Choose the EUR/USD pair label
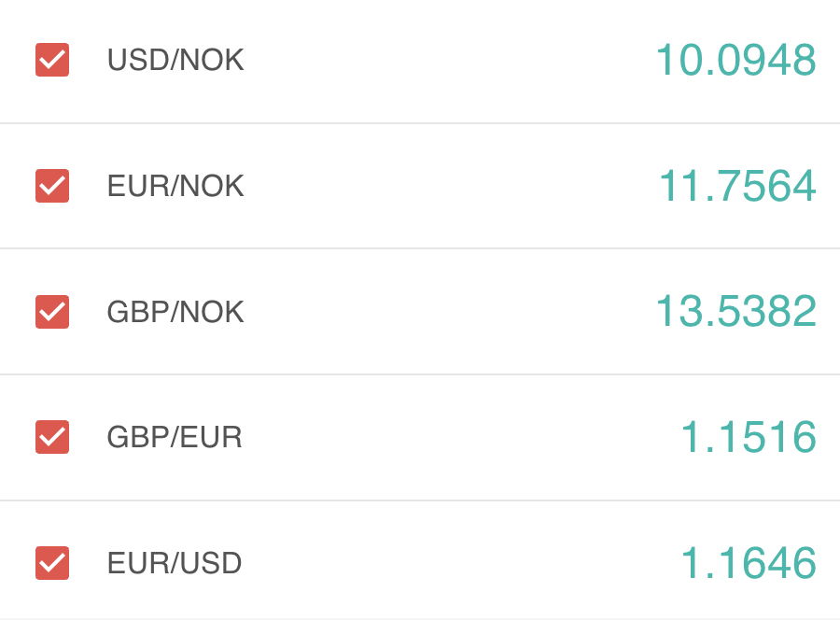Image resolution: width=840 pixels, height=620 pixels. pos(175,563)
